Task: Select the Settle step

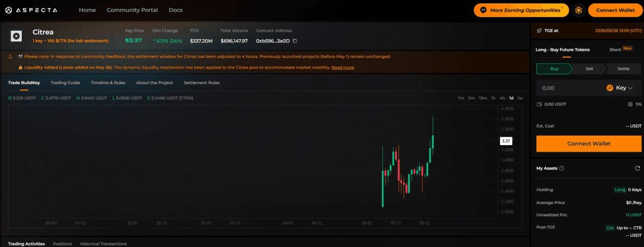Action: click(623, 69)
